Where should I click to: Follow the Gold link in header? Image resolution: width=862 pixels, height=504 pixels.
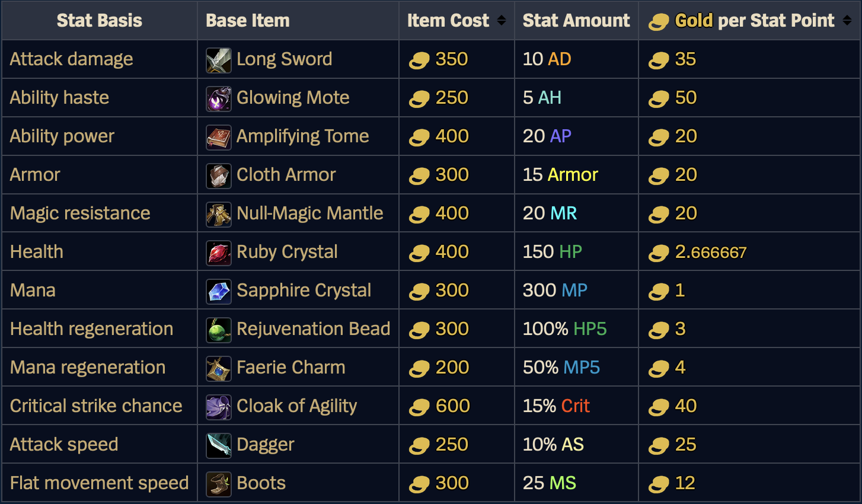[x=694, y=21]
